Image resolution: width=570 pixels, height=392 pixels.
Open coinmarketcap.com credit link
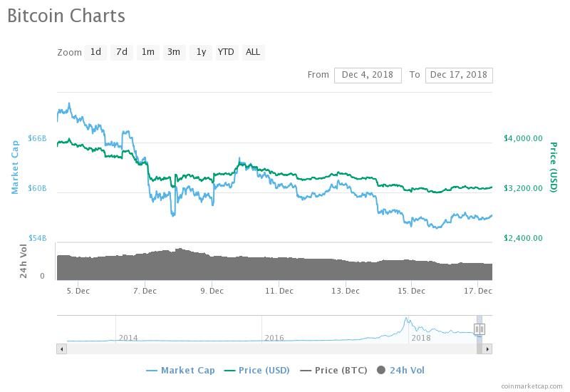[532, 386]
